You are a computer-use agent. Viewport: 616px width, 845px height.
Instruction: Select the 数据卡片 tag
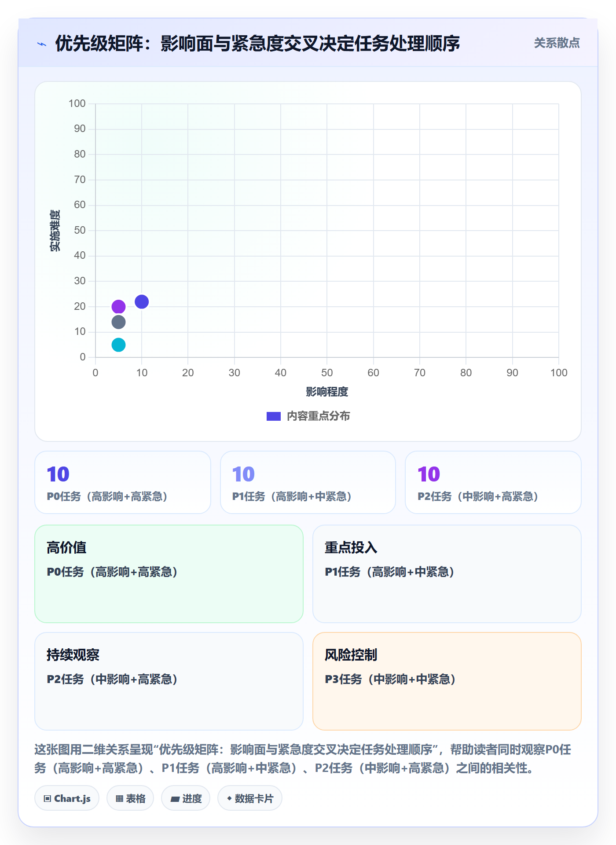(x=250, y=798)
